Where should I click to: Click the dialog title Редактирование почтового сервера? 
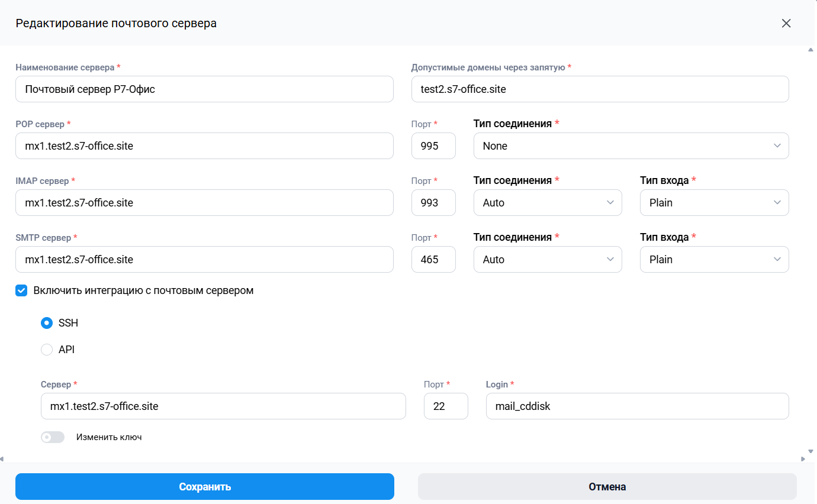tap(116, 23)
